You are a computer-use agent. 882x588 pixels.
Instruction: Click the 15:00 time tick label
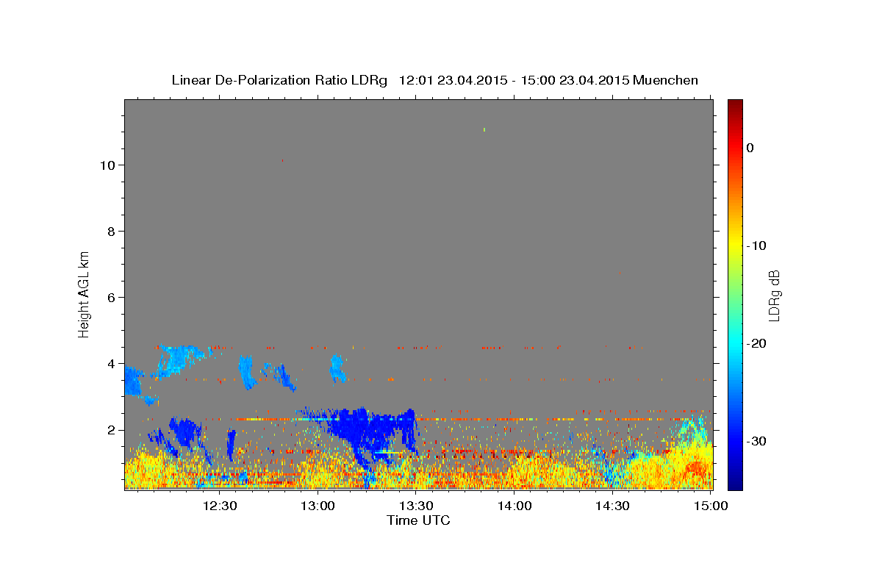[x=711, y=506]
